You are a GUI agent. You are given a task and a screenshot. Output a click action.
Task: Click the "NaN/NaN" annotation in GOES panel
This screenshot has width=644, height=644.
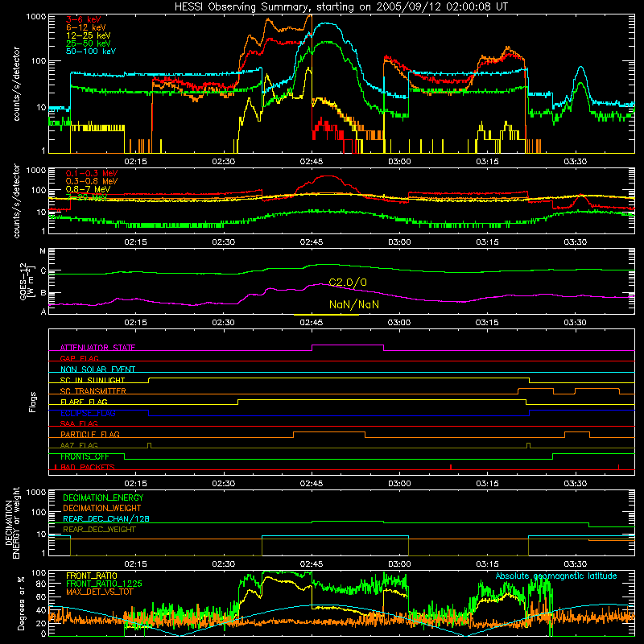tap(354, 305)
